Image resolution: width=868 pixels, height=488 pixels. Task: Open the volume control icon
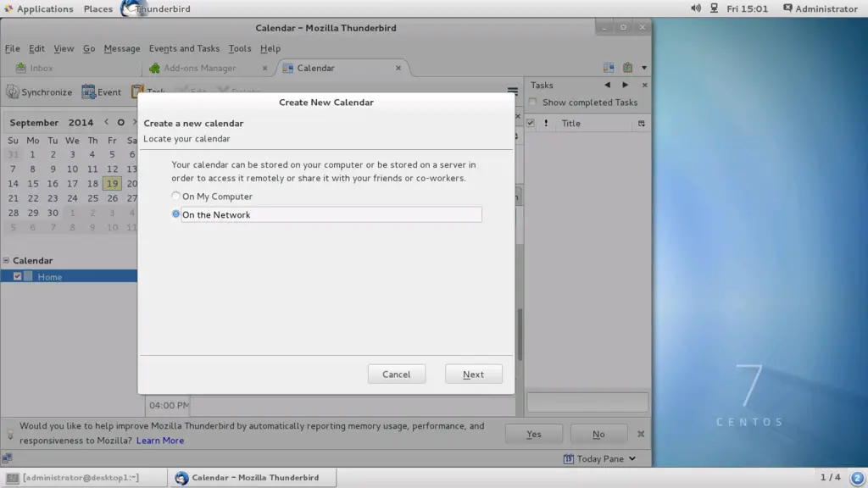pyautogui.click(x=695, y=8)
